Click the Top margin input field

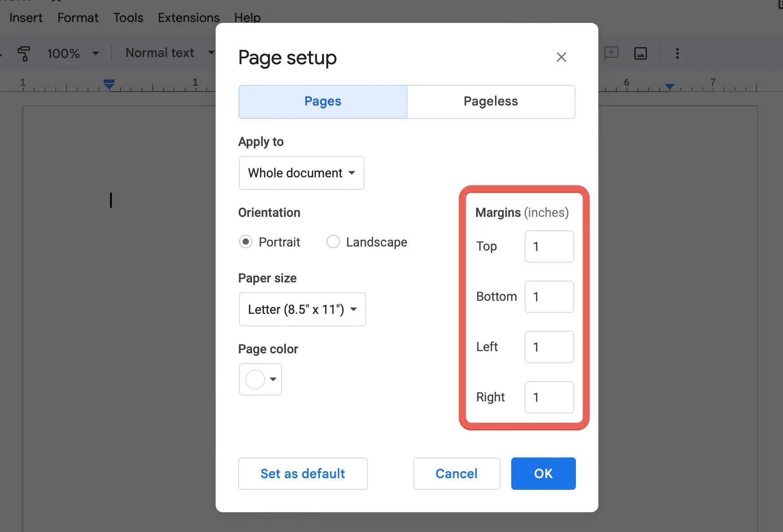coord(549,246)
